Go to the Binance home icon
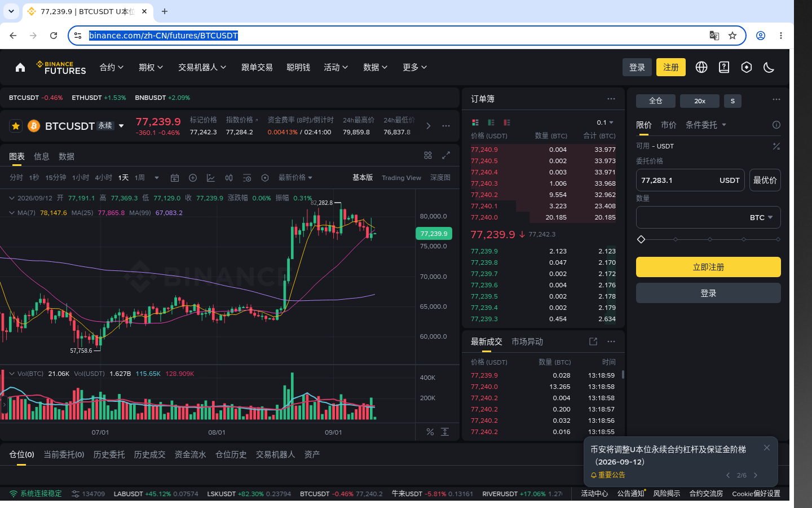 pyautogui.click(x=20, y=67)
